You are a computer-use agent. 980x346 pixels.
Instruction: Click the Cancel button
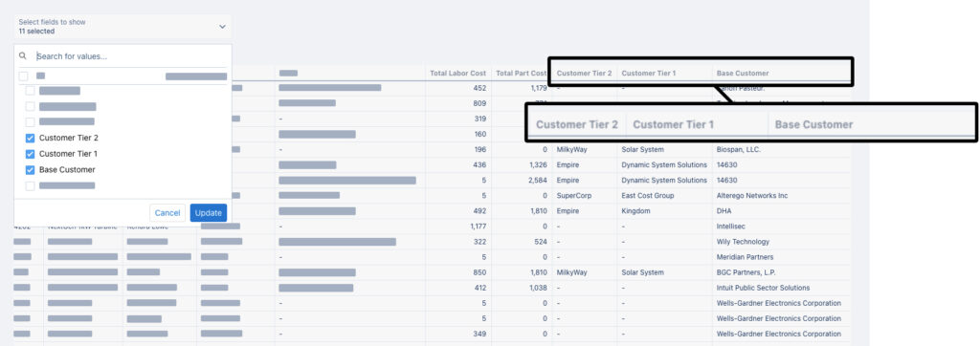click(167, 213)
